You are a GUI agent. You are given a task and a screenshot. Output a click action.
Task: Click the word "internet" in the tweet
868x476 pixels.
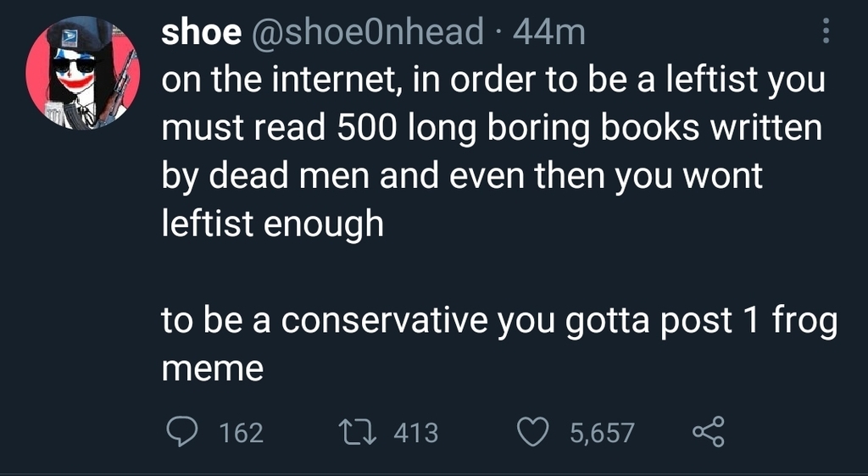333,81
